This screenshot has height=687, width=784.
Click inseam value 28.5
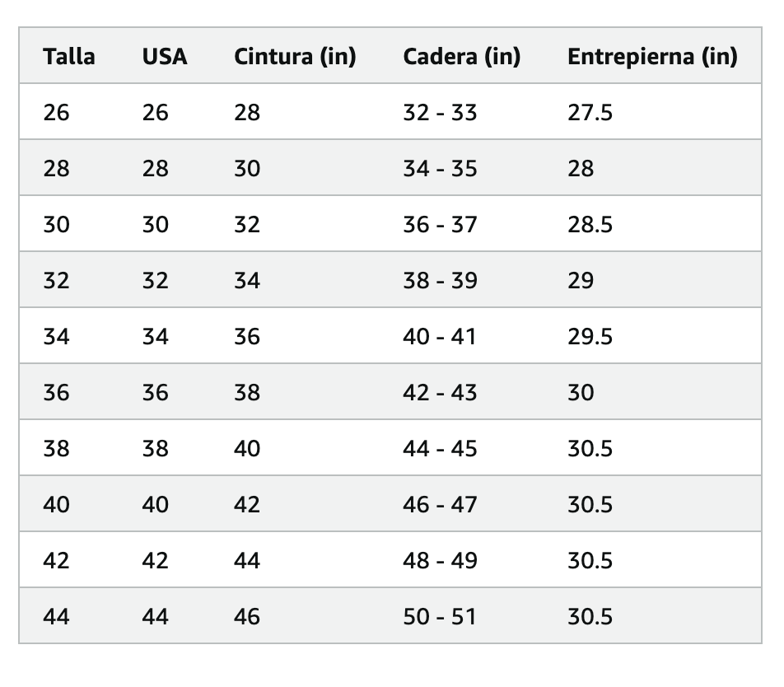click(x=590, y=225)
